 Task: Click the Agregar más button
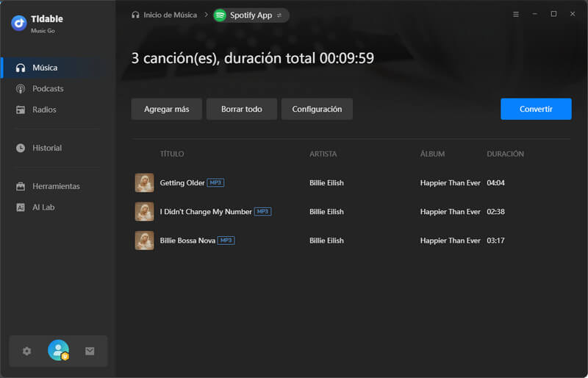tap(167, 110)
